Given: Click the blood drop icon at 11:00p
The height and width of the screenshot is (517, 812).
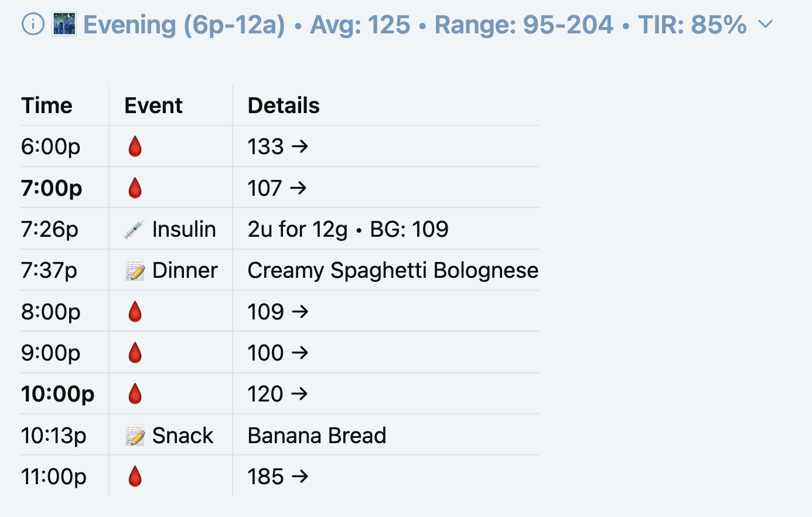Looking at the screenshot, I should click(x=135, y=477).
